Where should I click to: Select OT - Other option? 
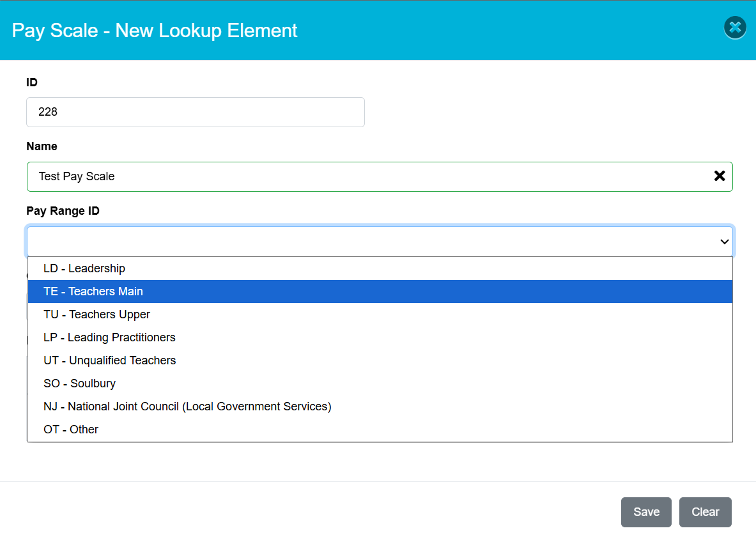point(71,430)
